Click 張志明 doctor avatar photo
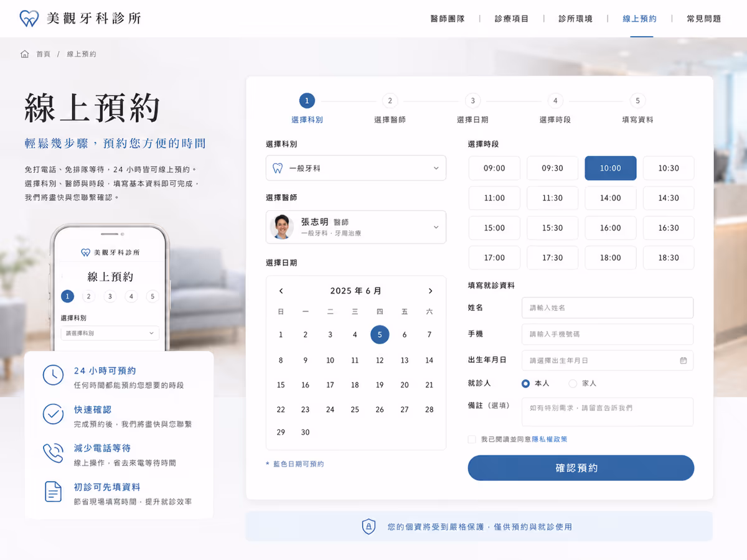 tap(282, 227)
